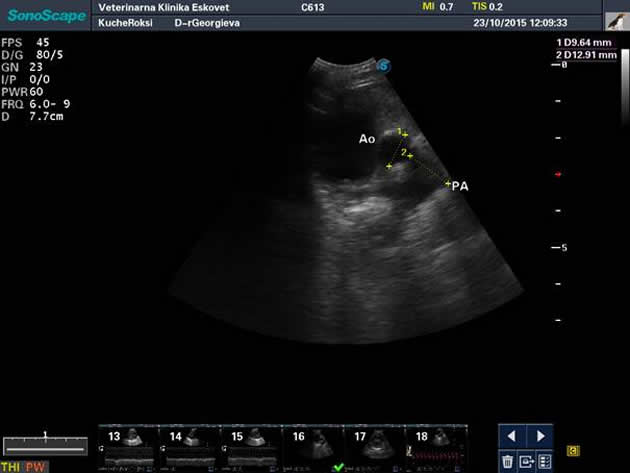Open the image list view icon
This screenshot has height=473, width=630.
click(544, 461)
